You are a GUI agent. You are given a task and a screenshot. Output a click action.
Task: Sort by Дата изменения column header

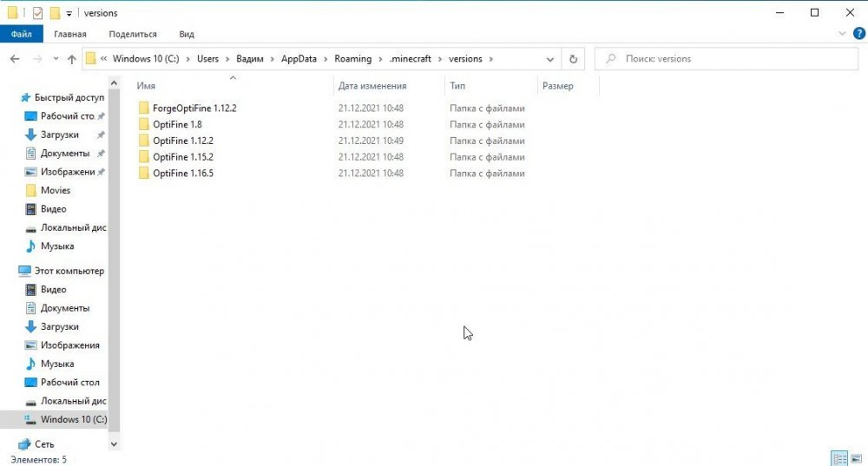(372, 86)
